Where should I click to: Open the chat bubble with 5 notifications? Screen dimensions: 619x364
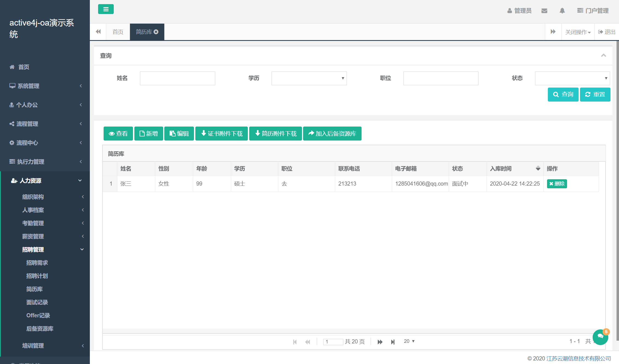600,337
